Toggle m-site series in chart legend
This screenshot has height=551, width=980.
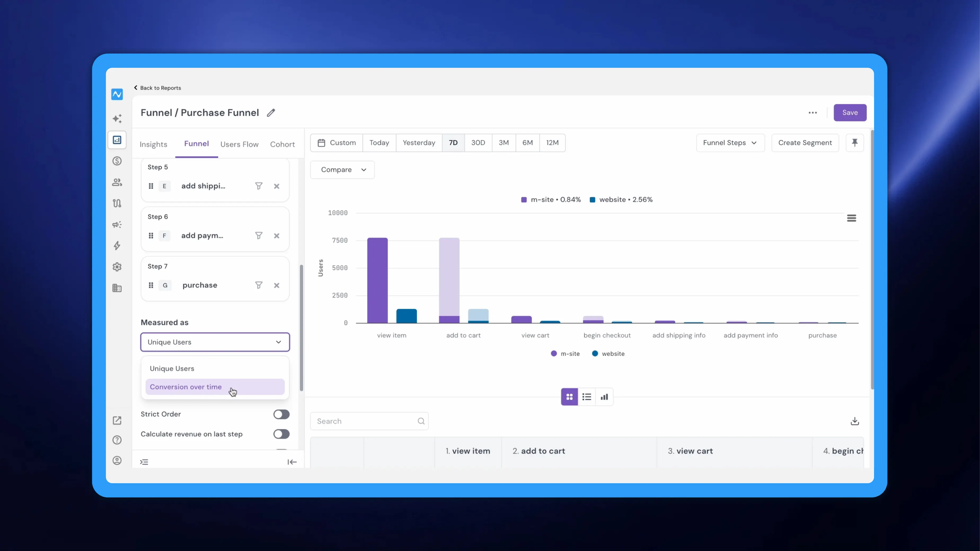coord(565,354)
